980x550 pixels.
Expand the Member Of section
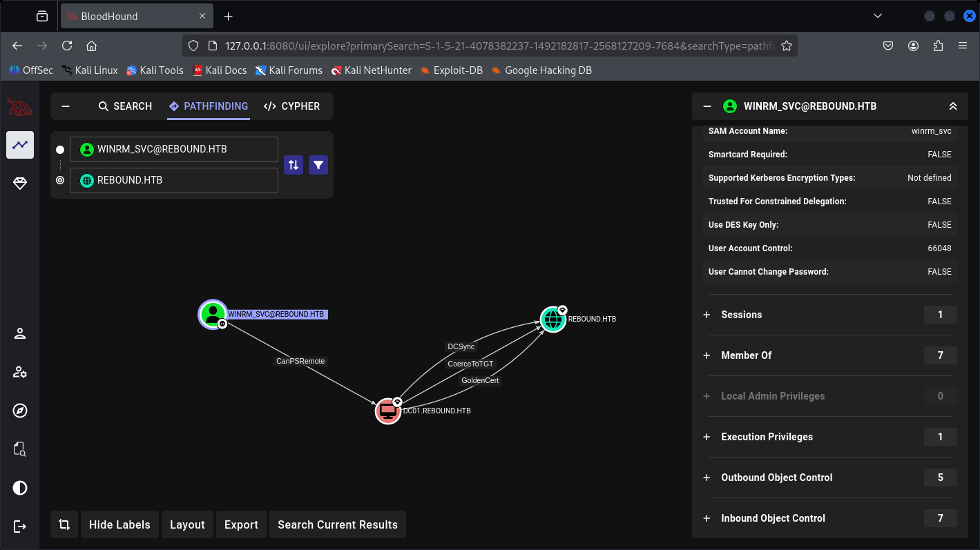(x=746, y=355)
